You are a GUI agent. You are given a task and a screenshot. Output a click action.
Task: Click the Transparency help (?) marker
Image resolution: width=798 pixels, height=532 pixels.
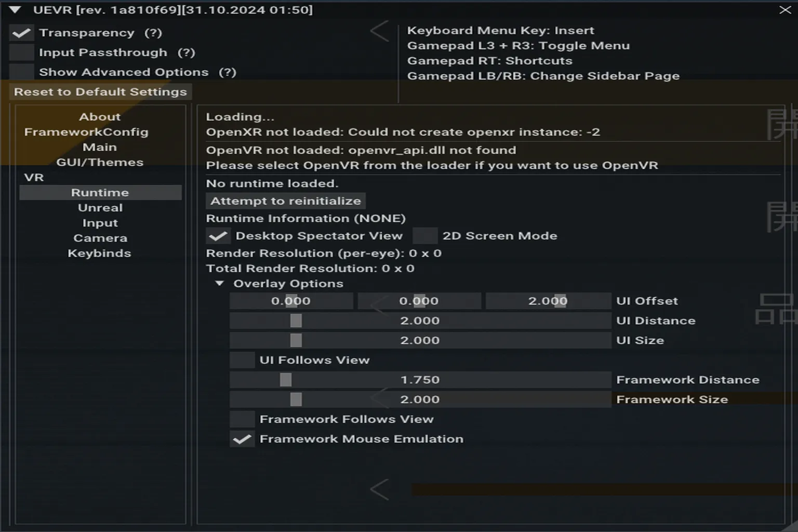pyautogui.click(x=153, y=33)
